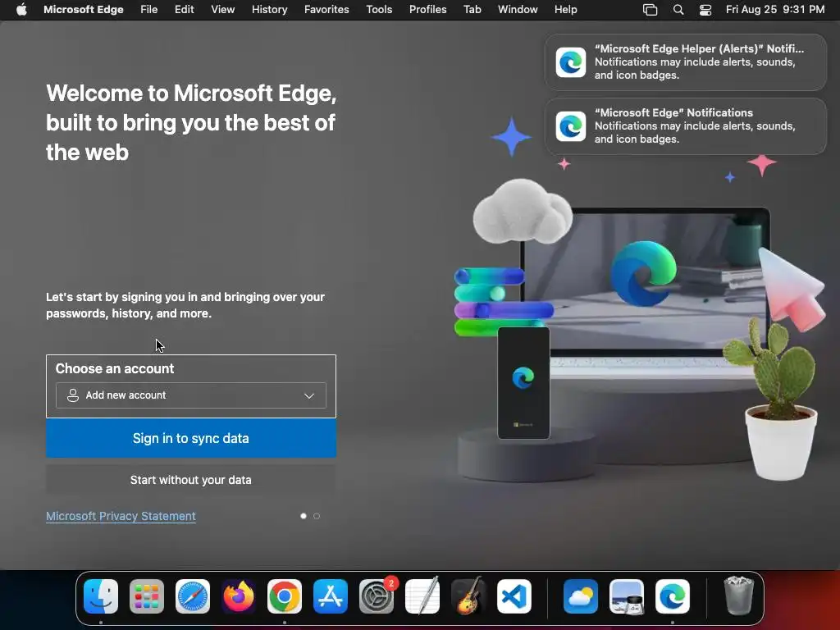Launch Firefox from the dock
Image resolution: width=840 pixels, height=630 pixels.
(x=239, y=596)
